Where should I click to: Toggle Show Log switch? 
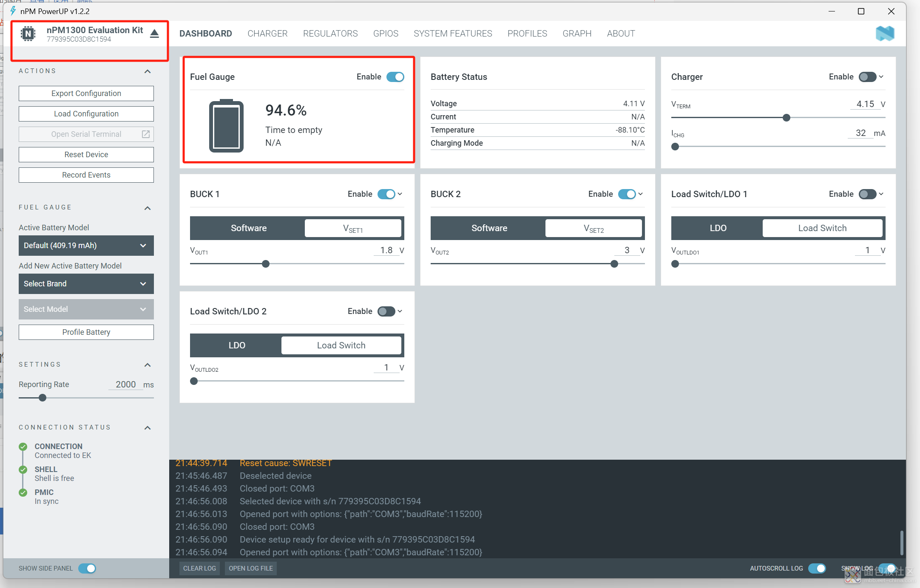pos(887,568)
